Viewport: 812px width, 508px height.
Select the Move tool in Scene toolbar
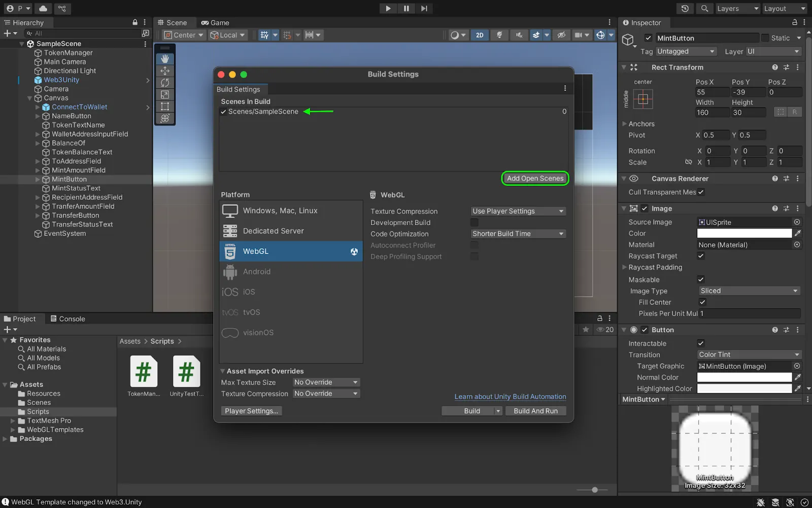click(x=165, y=71)
